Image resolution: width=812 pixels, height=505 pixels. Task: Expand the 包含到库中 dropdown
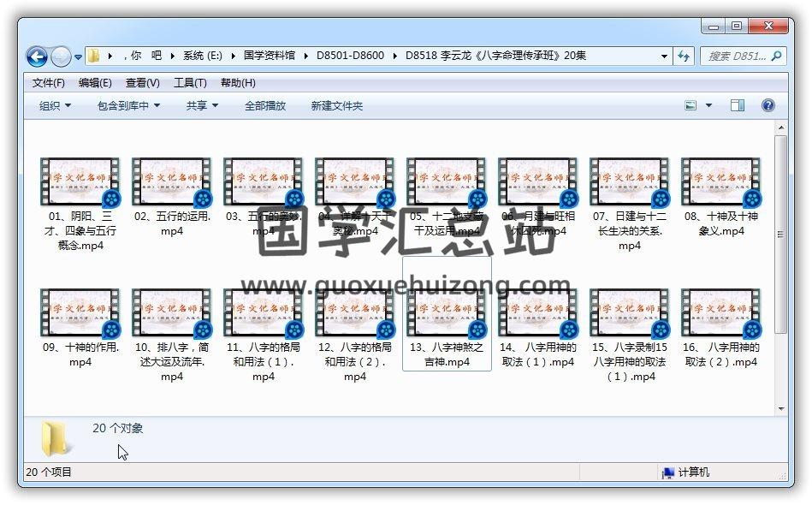click(128, 105)
